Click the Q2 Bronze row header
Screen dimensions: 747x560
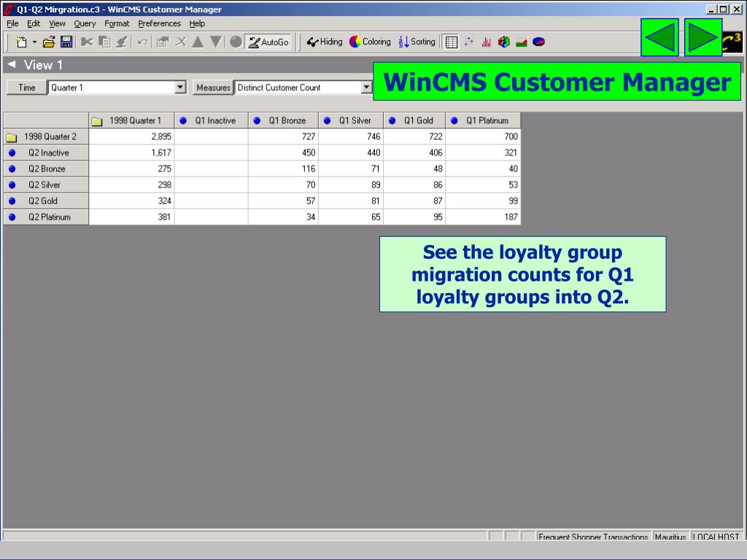coord(46,169)
